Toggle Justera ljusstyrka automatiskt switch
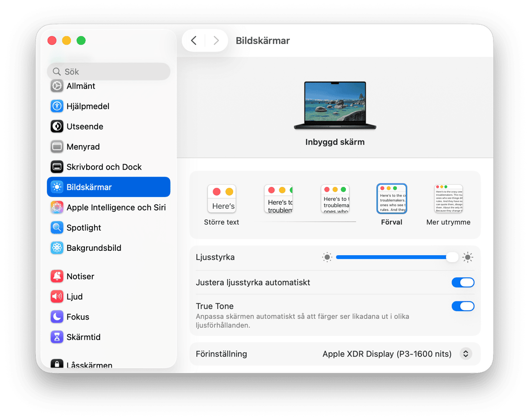This screenshot has width=529, height=420. point(462,283)
